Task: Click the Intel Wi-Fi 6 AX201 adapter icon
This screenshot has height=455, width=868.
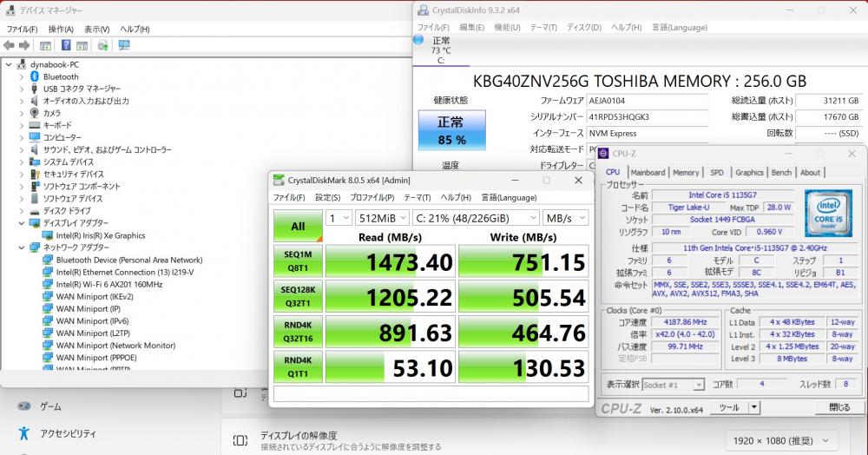Action: pos(48,284)
